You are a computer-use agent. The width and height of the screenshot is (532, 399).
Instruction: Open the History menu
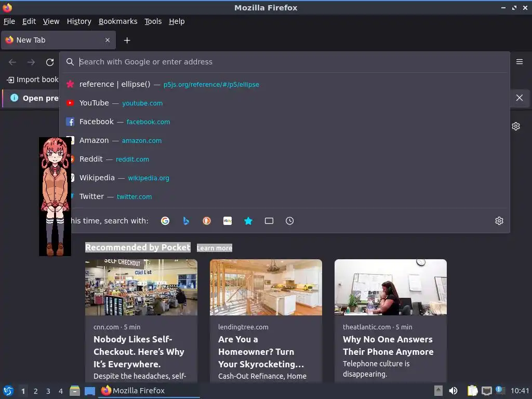[79, 21]
